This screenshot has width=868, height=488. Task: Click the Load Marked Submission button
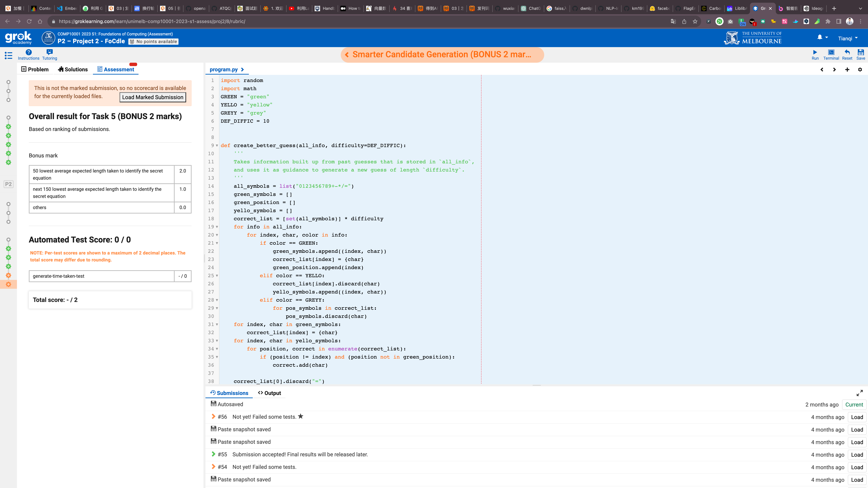click(x=153, y=97)
